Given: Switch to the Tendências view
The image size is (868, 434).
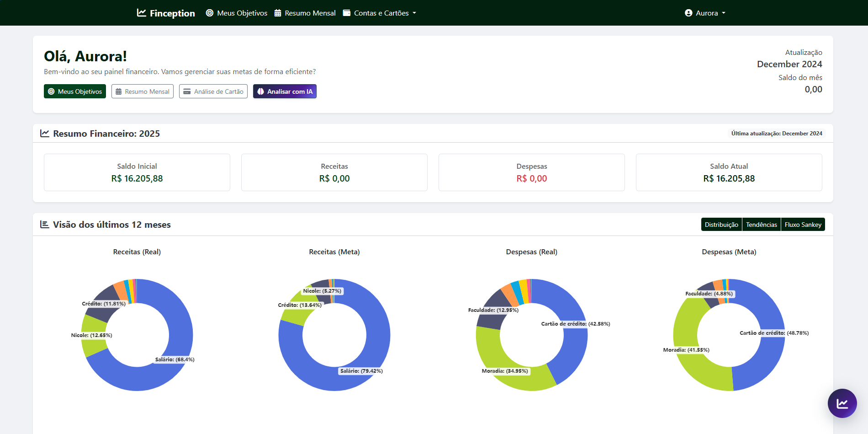Looking at the screenshot, I should [x=761, y=224].
